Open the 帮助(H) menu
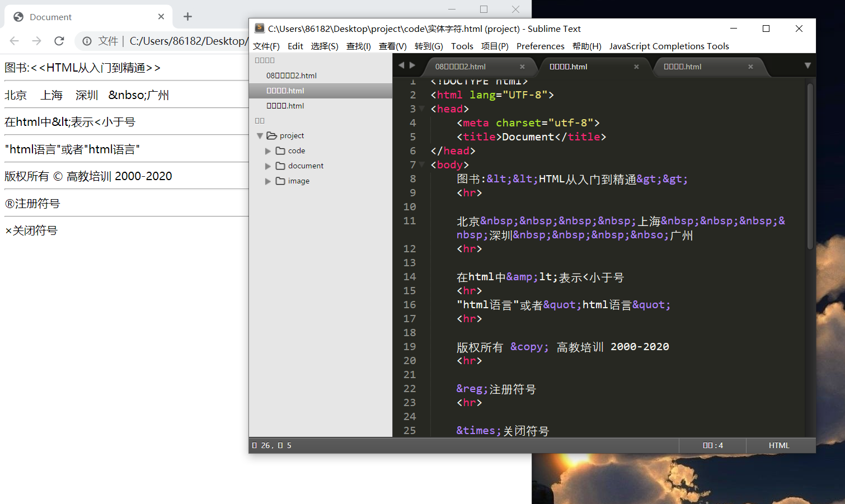The height and width of the screenshot is (504, 845). click(586, 46)
